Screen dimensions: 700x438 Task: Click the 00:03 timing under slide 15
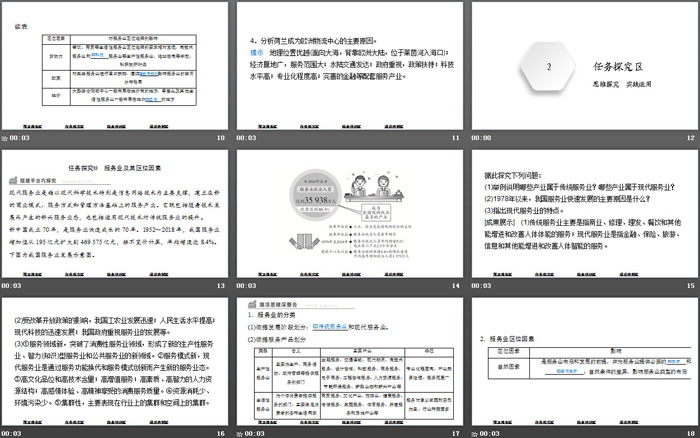point(481,286)
